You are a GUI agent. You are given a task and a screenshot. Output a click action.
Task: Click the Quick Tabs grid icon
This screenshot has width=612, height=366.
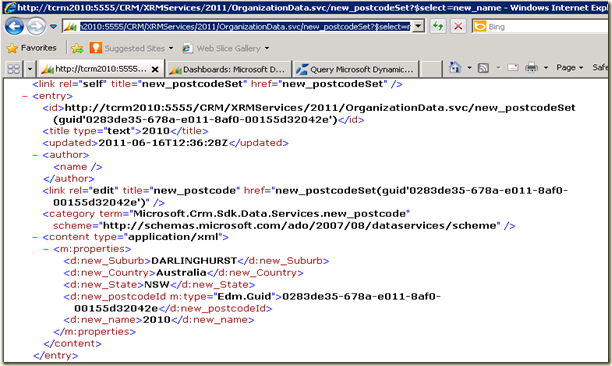tap(14, 69)
